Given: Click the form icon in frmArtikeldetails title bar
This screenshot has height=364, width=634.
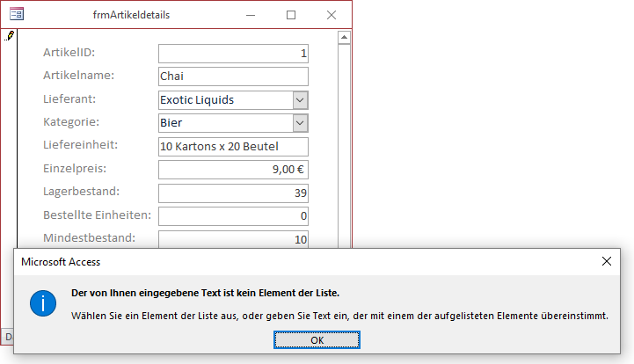Looking at the screenshot, I should [16, 15].
